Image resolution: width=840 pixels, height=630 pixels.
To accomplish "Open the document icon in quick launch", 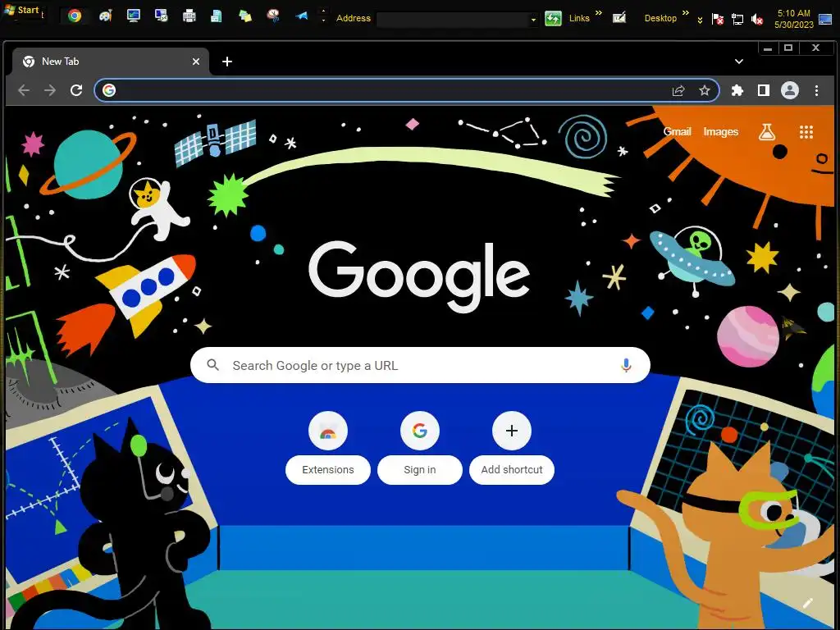I will [x=217, y=16].
